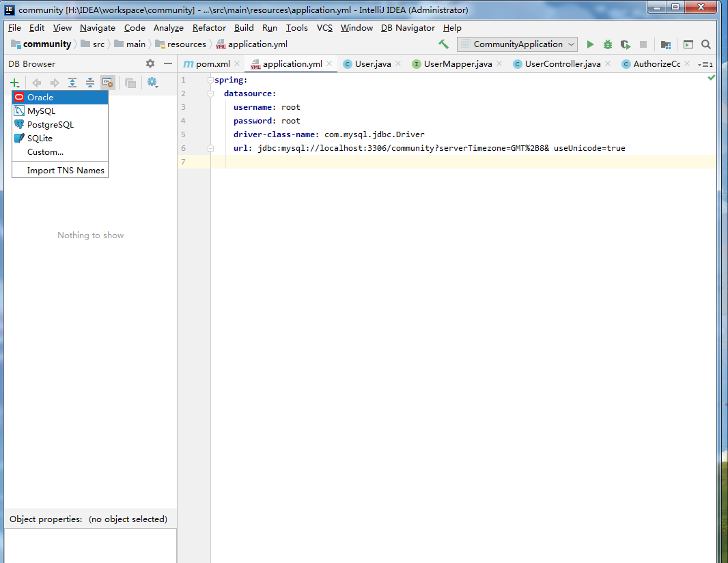Select SQLite in the connection menu

pyautogui.click(x=60, y=139)
